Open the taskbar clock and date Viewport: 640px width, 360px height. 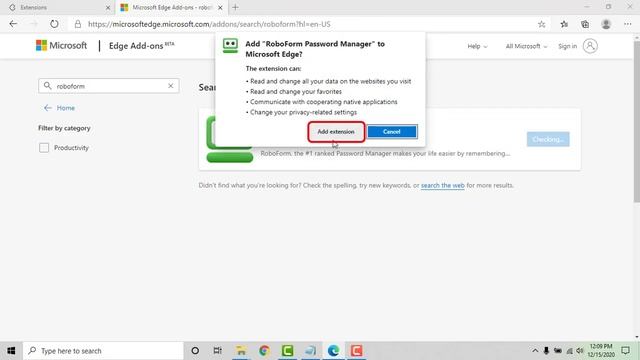click(601, 351)
